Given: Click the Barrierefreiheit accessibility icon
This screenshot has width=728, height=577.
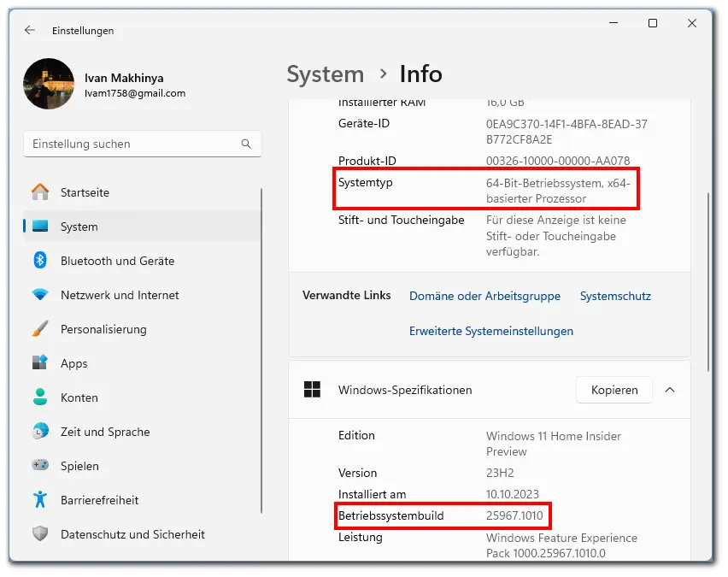Looking at the screenshot, I should [40, 499].
